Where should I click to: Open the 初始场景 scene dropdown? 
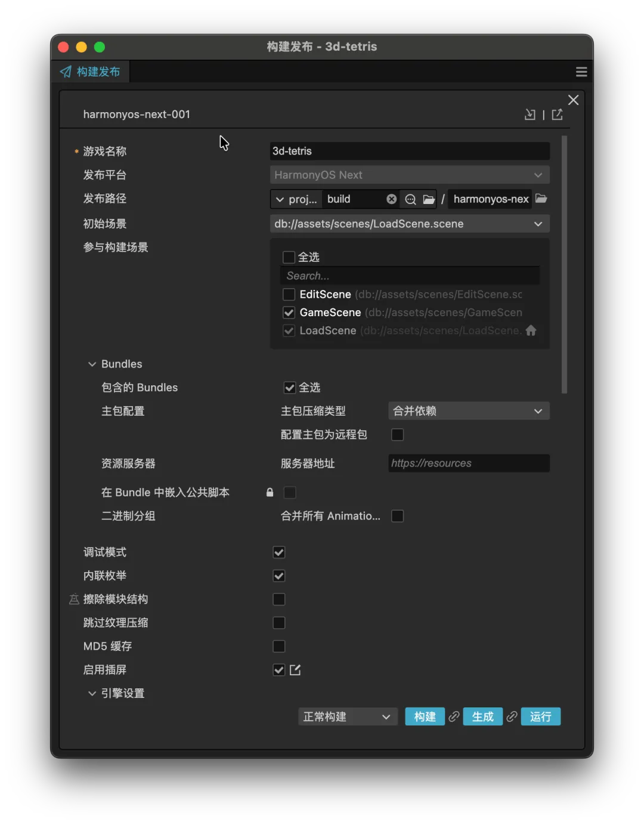tap(409, 224)
